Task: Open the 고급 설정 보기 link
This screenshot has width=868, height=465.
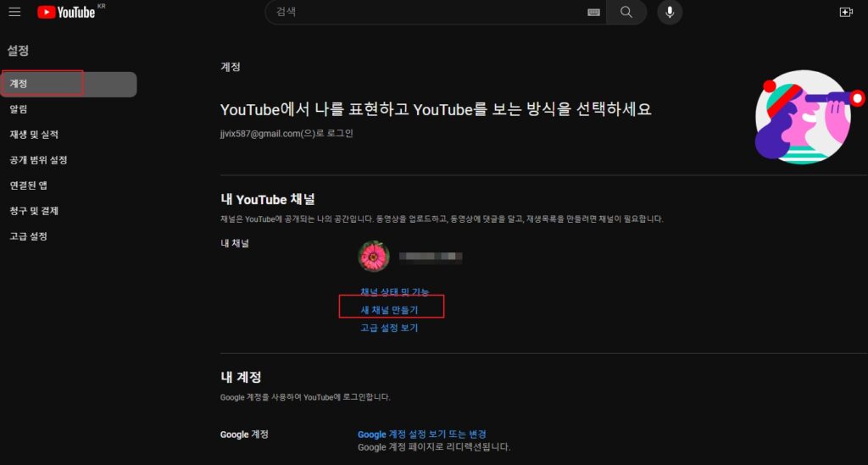Action: (x=389, y=328)
